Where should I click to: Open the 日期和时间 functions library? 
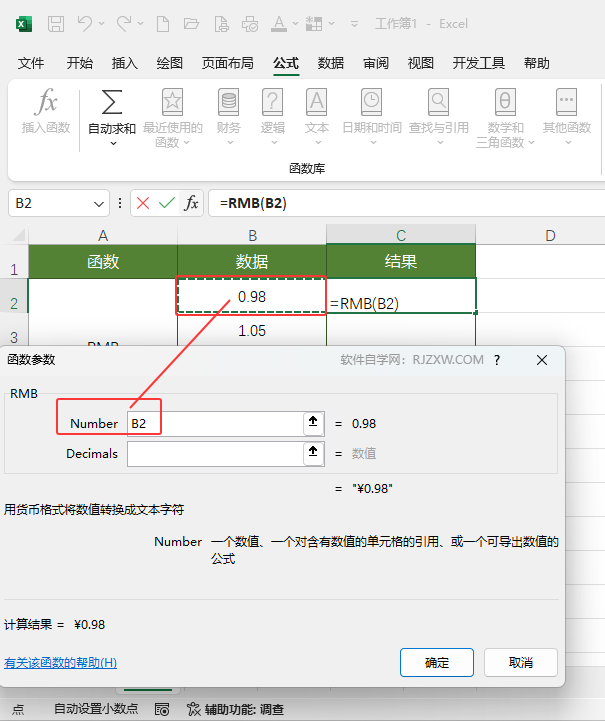[x=372, y=117]
